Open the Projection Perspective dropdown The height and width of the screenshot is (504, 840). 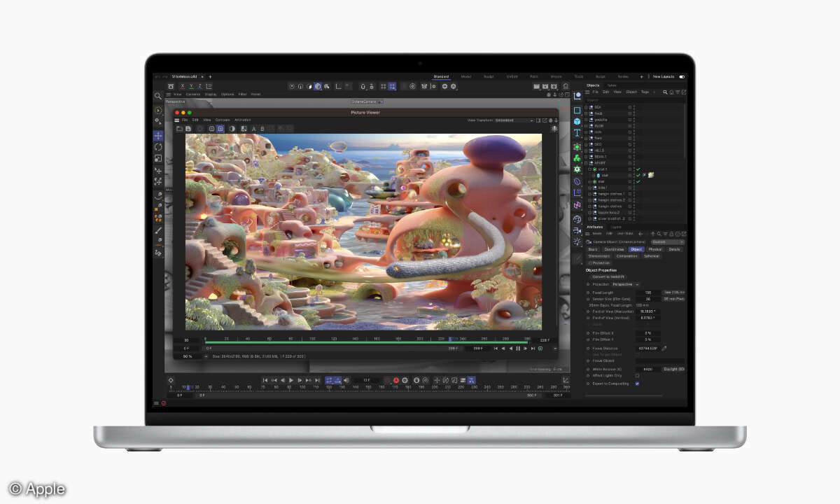click(x=626, y=284)
